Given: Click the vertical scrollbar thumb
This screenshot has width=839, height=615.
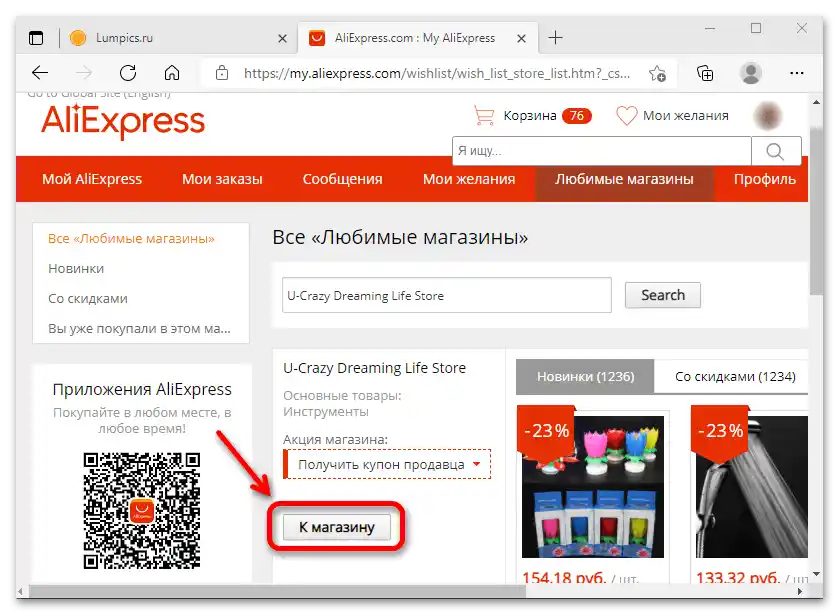Looking at the screenshot, I should [816, 211].
